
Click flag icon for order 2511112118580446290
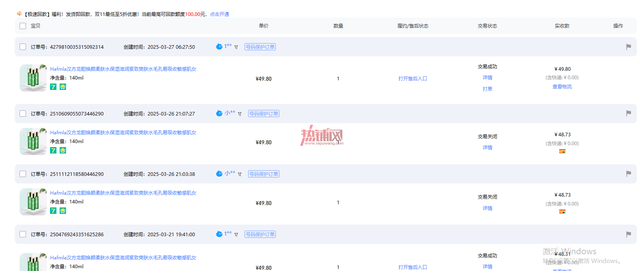click(x=628, y=174)
